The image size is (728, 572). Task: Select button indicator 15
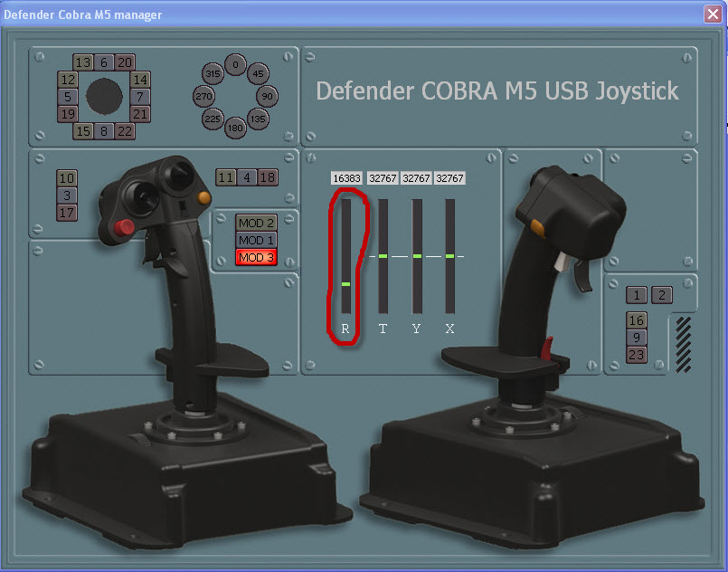click(83, 131)
